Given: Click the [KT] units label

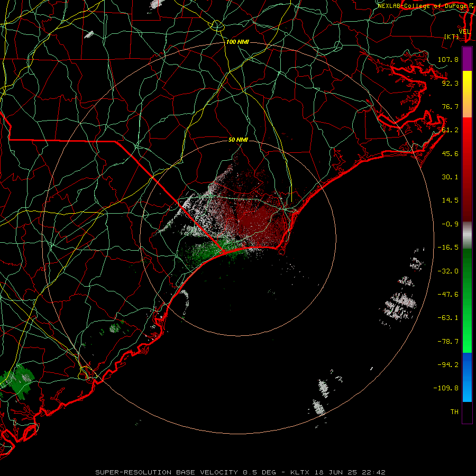Looking at the screenshot, I should click(452, 36).
